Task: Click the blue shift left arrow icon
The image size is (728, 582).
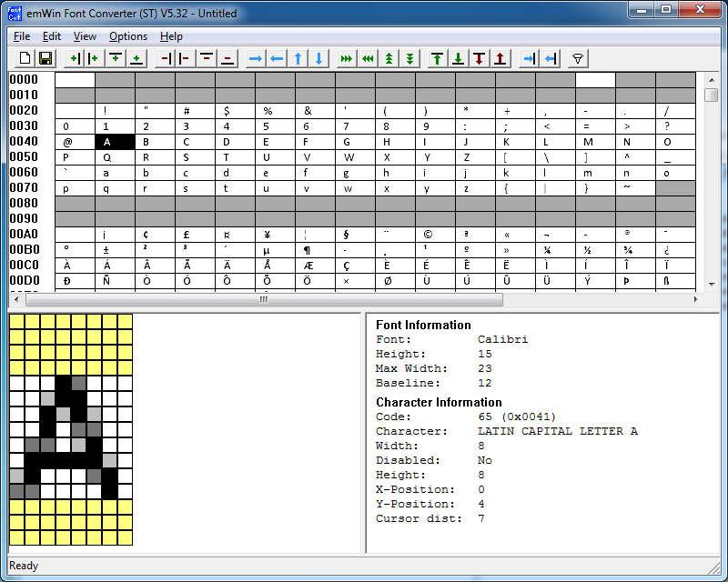Action: (277, 58)
